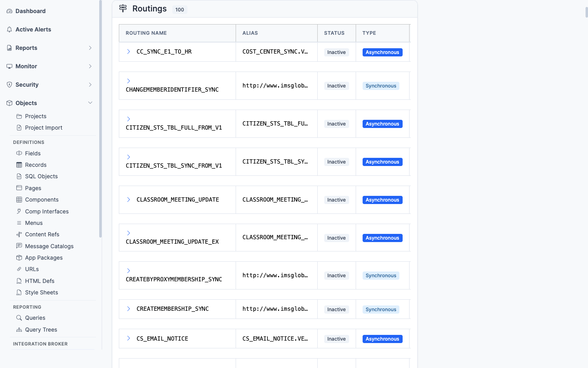The width and height of the screenshot is (588, 368).
Task: Click the Menus list icon
Action: [19, 223]
